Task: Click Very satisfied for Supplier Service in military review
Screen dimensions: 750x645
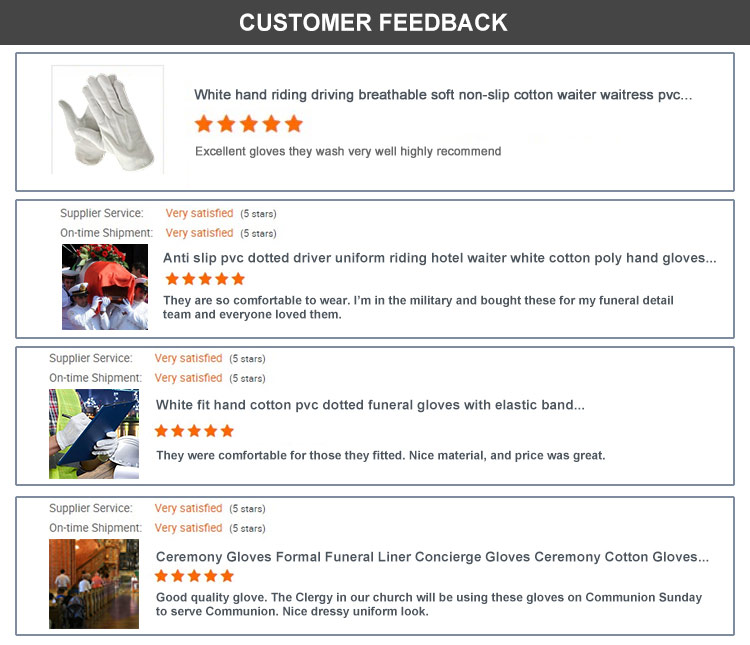Action: 199,213
